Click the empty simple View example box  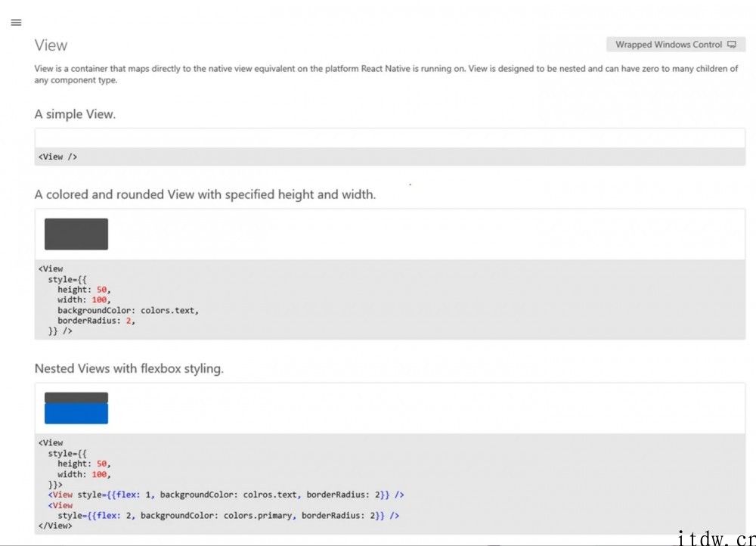[389, 138]
